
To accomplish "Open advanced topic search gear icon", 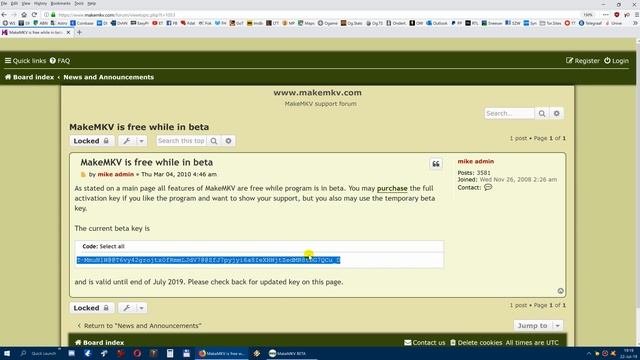I will pos(229,141).
